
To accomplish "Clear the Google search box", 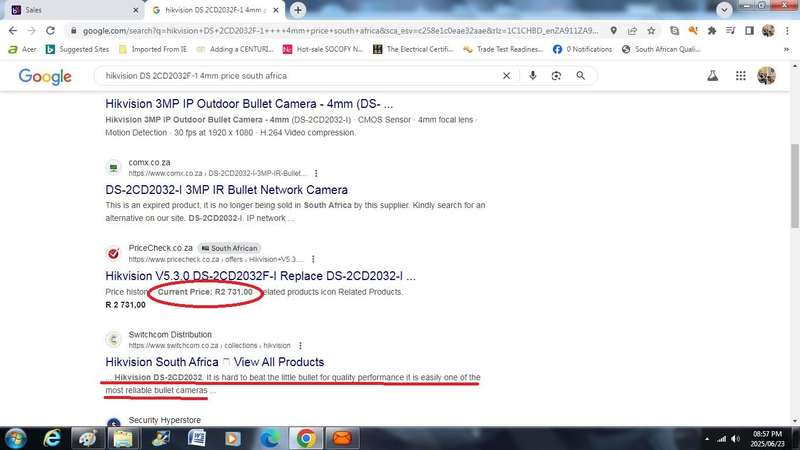I will (506, 76).
